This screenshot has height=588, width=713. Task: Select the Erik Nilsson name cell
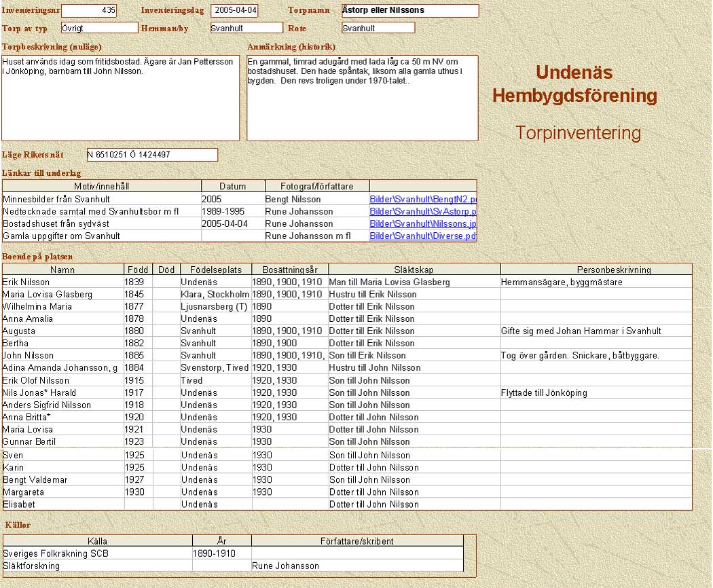27,282
